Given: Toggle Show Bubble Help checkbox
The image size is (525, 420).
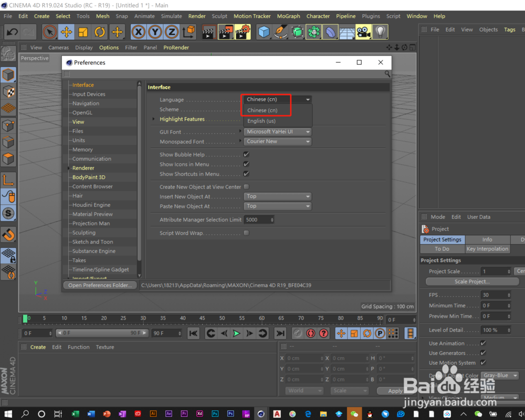Looking at the screenshot, I should pyautogui.click(x=246, y=154).
